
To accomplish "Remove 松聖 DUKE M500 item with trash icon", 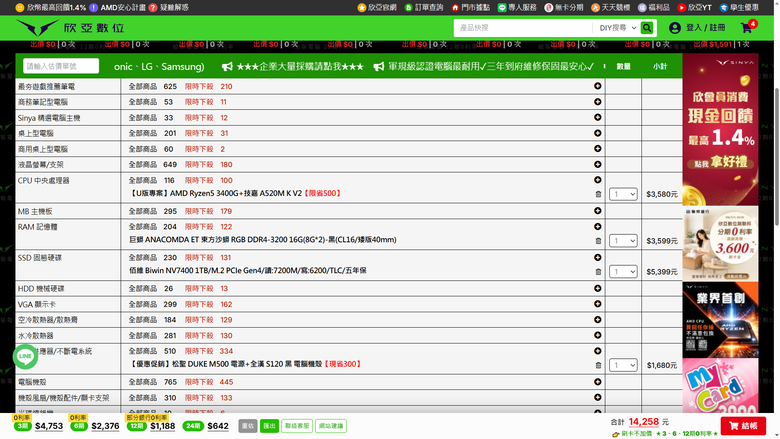I will pos(598,365).
